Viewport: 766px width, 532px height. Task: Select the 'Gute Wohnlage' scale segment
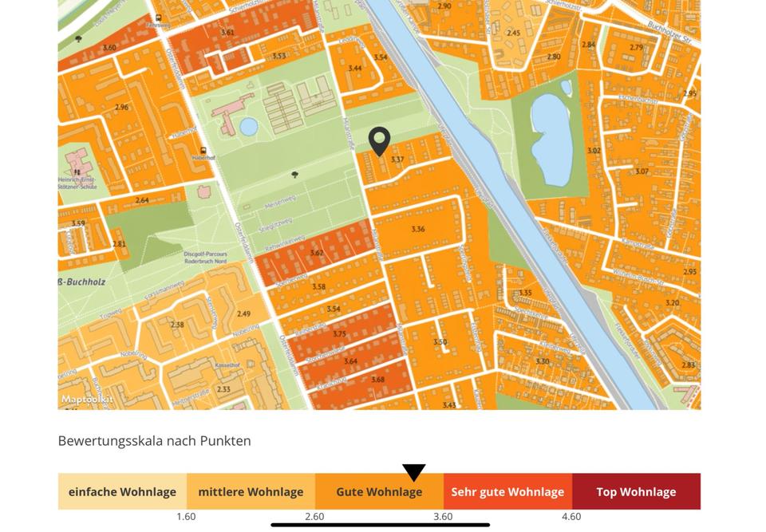coord(379,491)
